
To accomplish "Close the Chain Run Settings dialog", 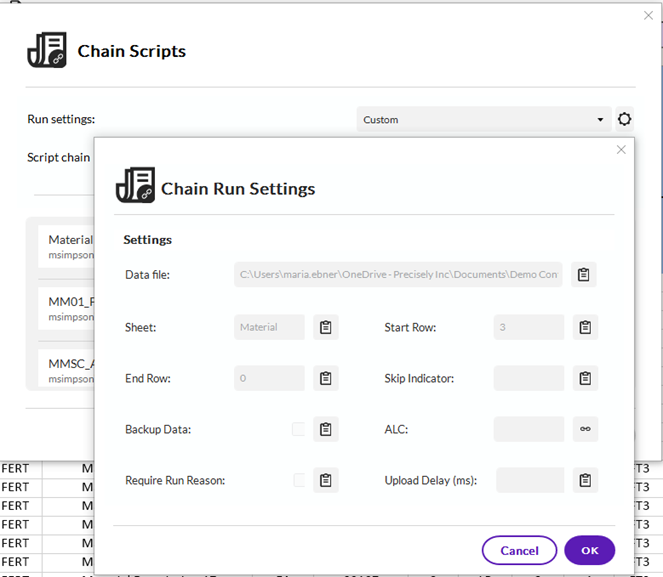I will pyautogui.click(x=621, y=150).
